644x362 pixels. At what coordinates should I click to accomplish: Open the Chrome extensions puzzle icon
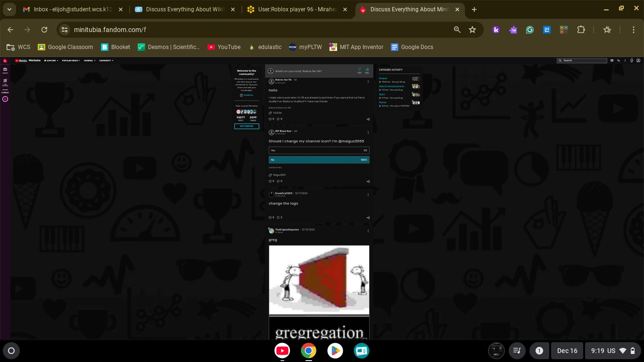[581, 30]
